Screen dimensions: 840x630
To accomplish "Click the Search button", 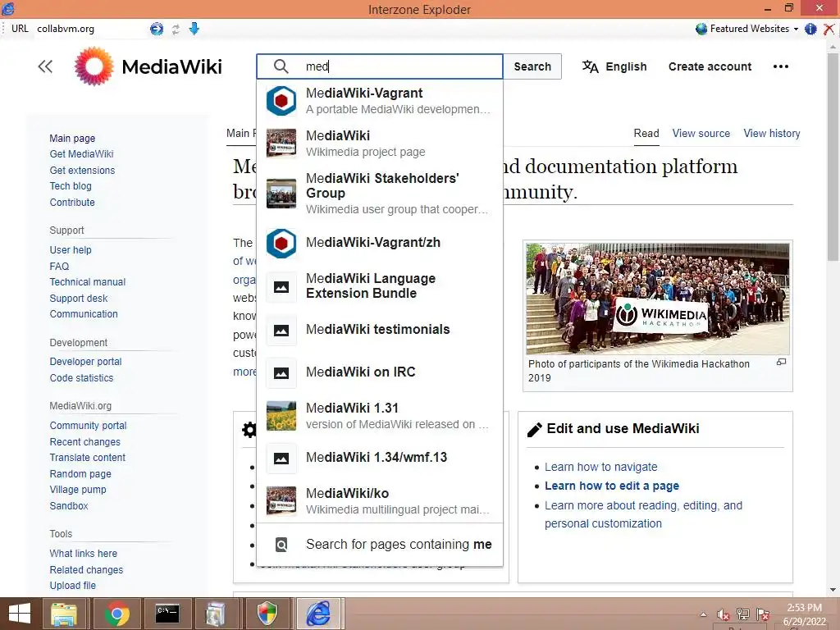I will coord(532,66).
